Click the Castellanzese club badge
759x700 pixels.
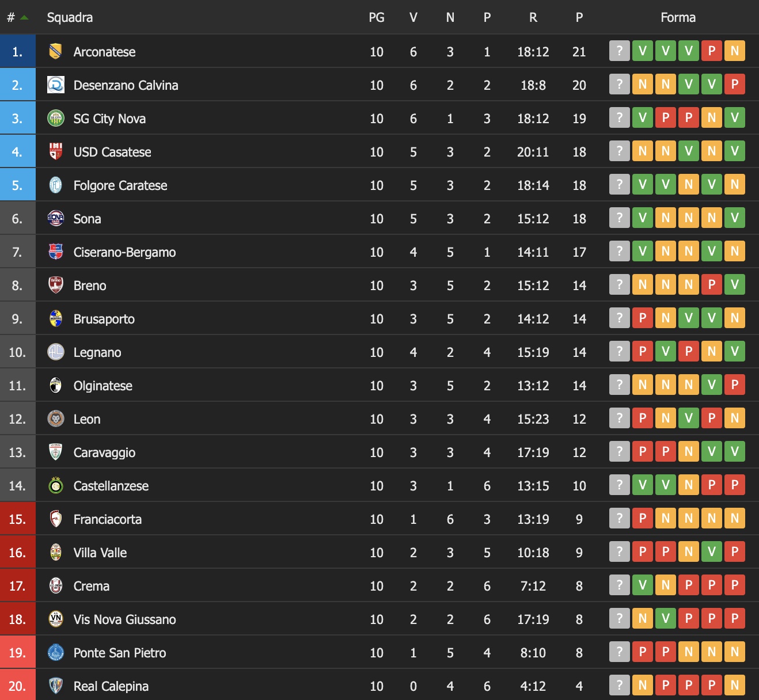[55, 486]
